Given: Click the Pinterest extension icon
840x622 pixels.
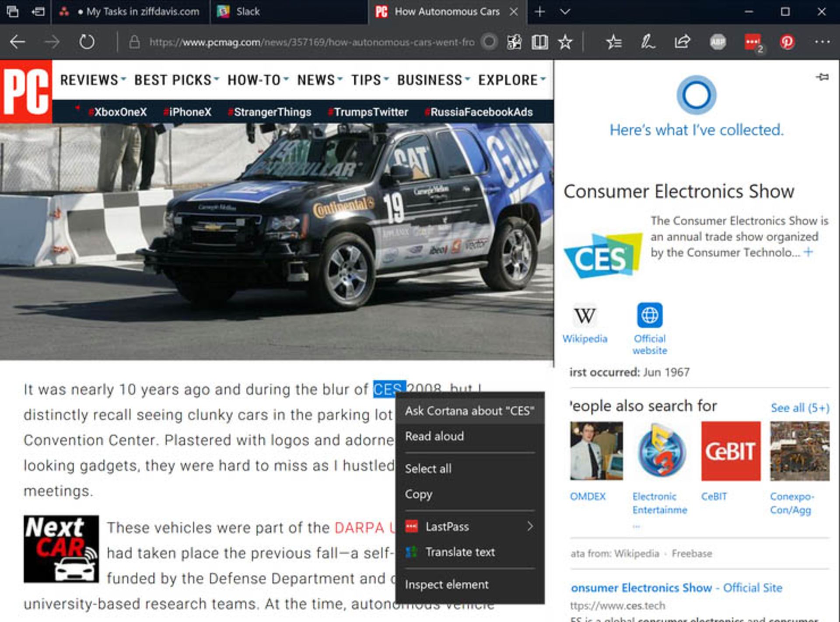Looking at the screenshot, I should (787, 42).
